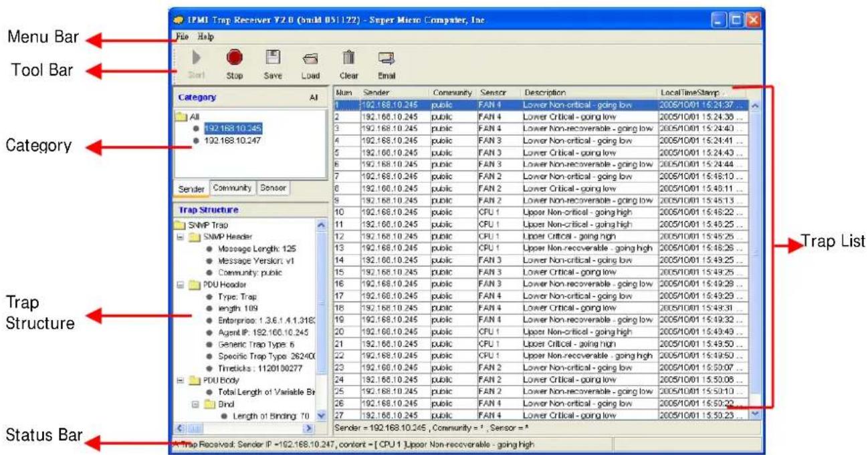Image resolution: width=868 pixels, height=455 pixels.
Task: Click the SNMP Header folder icon
Action: tap(196, 237)
